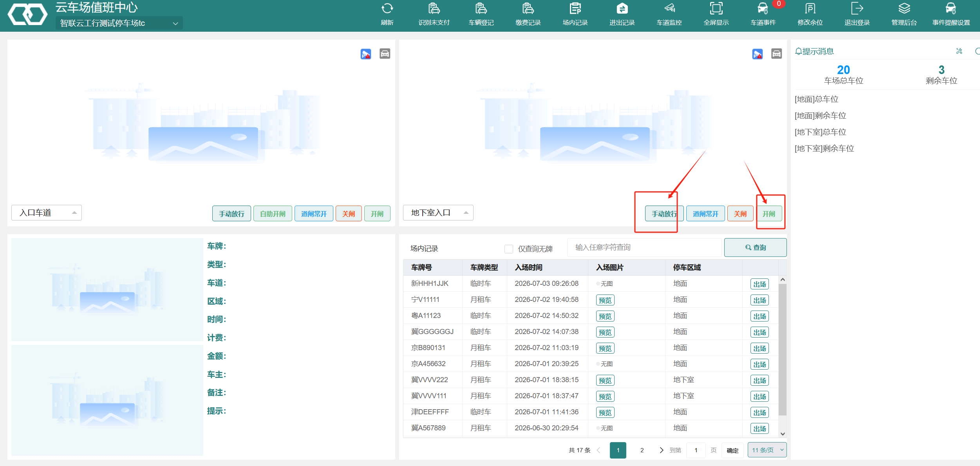Click 出场 for 冀A567889 row
The width and height of the screenshot is (980, 466).
point(759,428)
